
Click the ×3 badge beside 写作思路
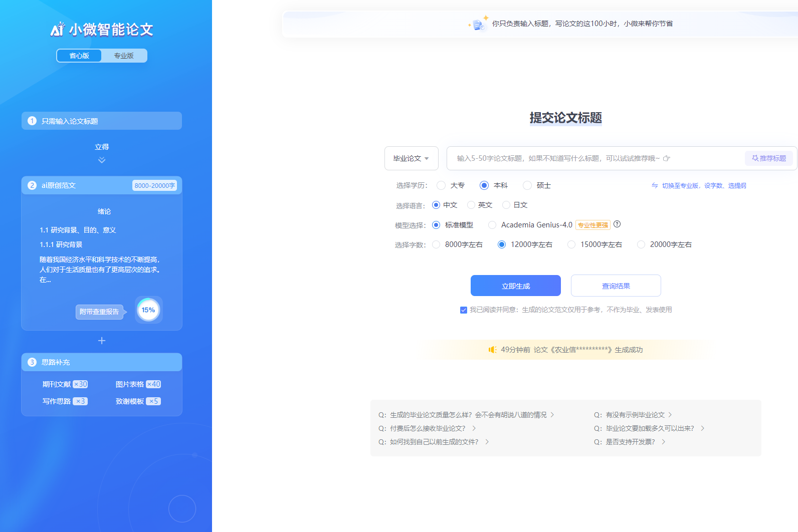tap(80, 401)
